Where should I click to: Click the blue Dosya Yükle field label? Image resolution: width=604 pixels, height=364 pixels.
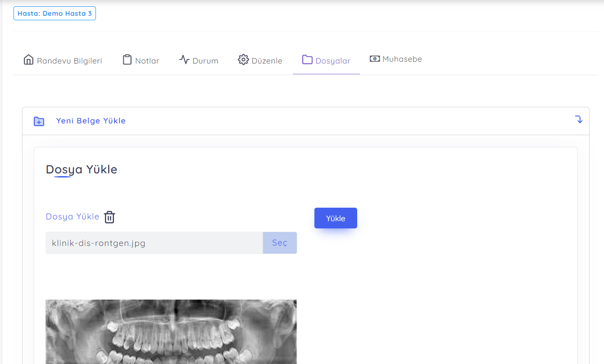[x=73, y=217]
